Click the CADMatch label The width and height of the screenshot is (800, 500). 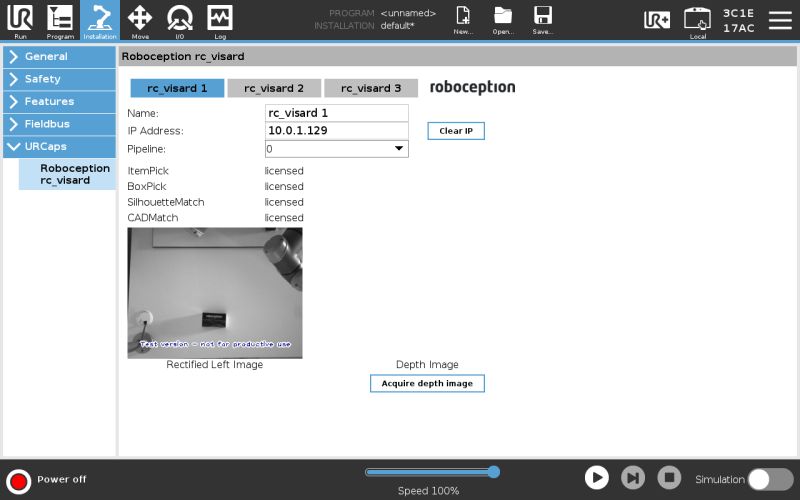[x=153, y=218]
